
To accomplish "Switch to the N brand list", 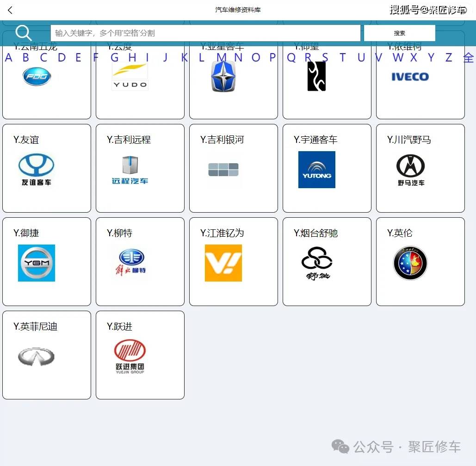I will click(x=238, y=57).
